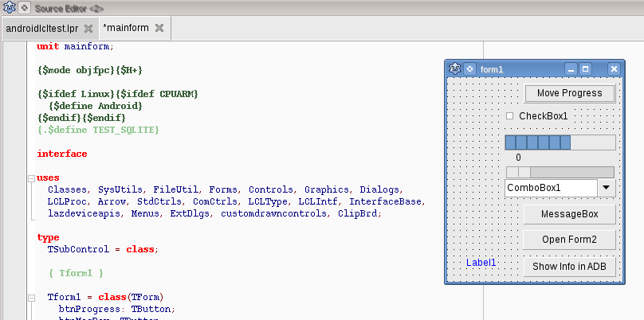Click the sticky pin button beside Source Editor title
Screen dimensions: 644x320
(23, 7)
